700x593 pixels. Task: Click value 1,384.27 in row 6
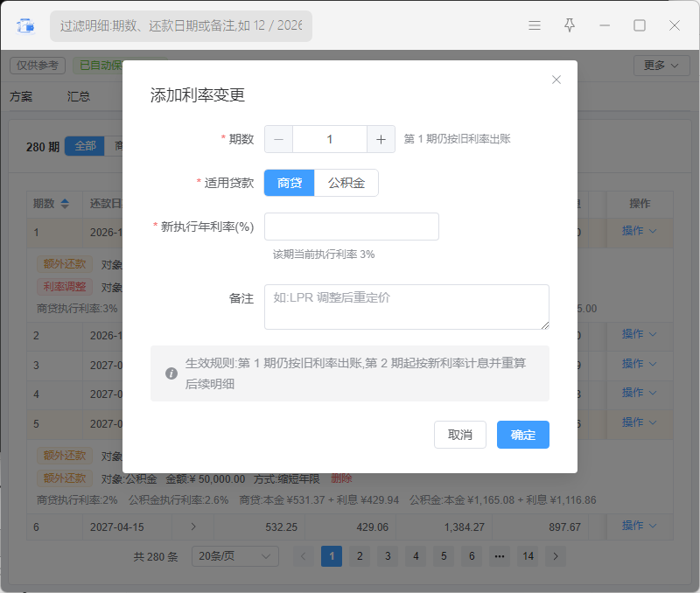coord(465,527)
